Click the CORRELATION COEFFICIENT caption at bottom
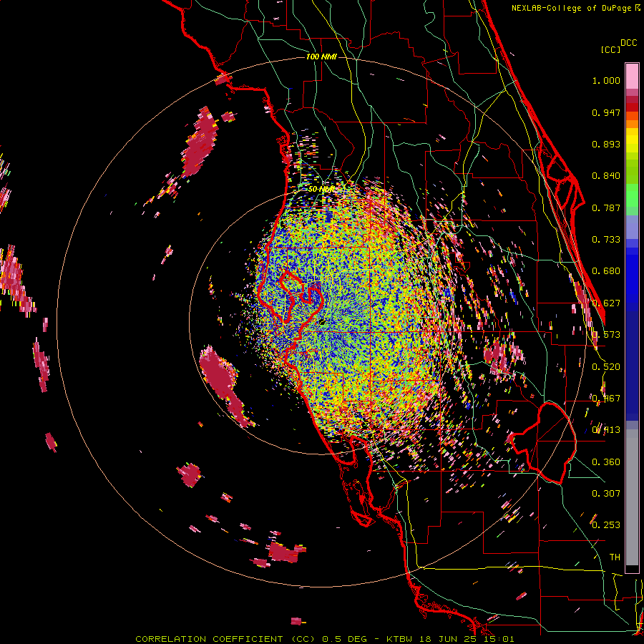 [x=324, y=639]
